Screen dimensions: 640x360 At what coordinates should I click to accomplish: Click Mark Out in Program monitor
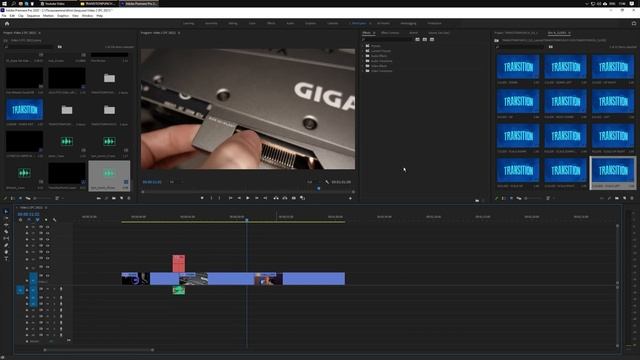point(219,198)
